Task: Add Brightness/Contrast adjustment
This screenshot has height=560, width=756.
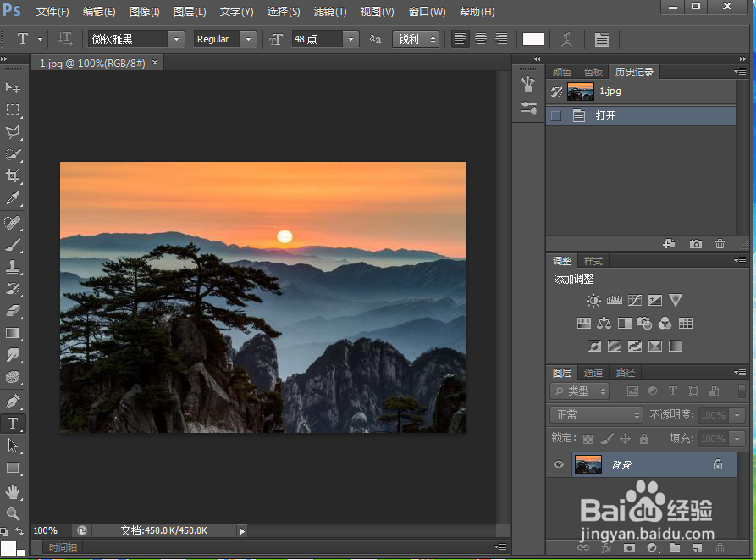Action: (593, 301)
